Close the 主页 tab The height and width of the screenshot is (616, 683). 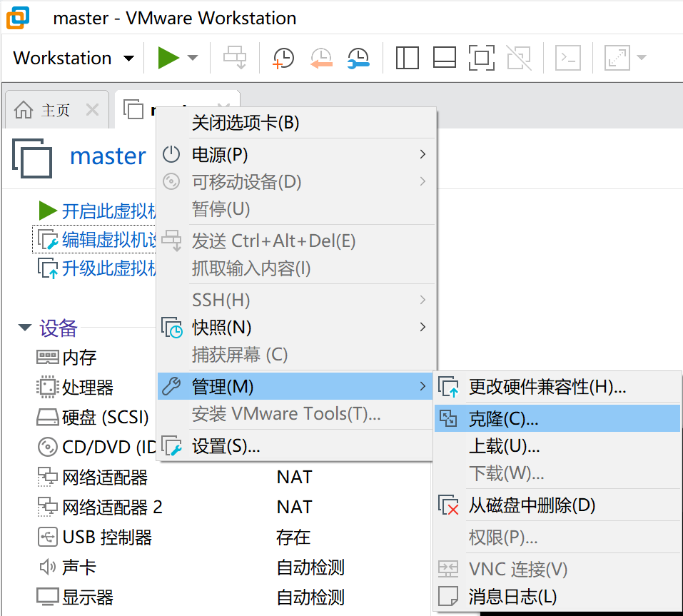pyautogui.click(x=92, y=110)
